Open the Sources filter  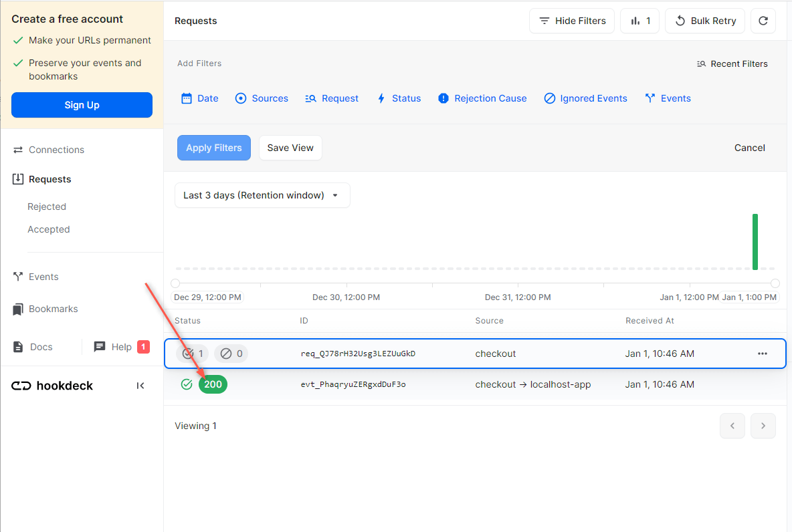tap(262, 98)
